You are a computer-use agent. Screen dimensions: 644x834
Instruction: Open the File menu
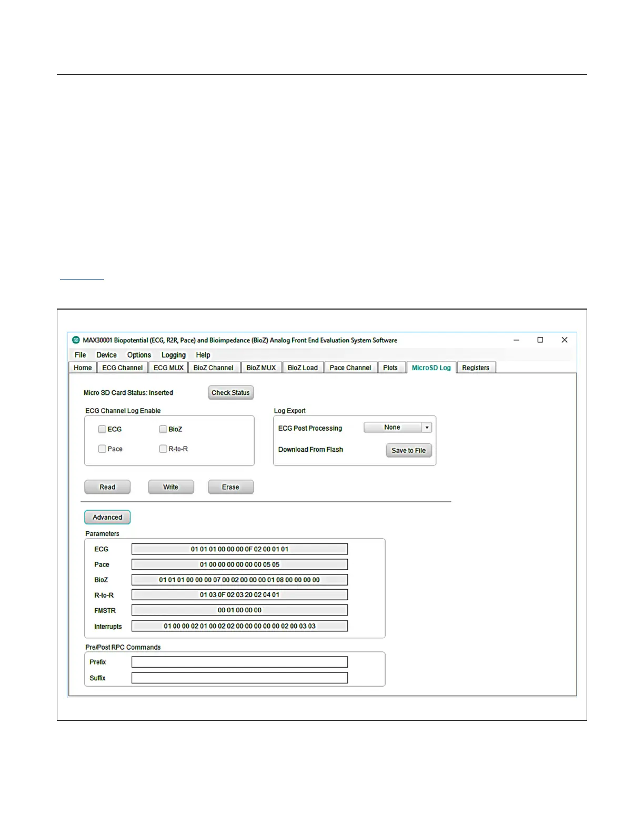click(x=80, y=355)
